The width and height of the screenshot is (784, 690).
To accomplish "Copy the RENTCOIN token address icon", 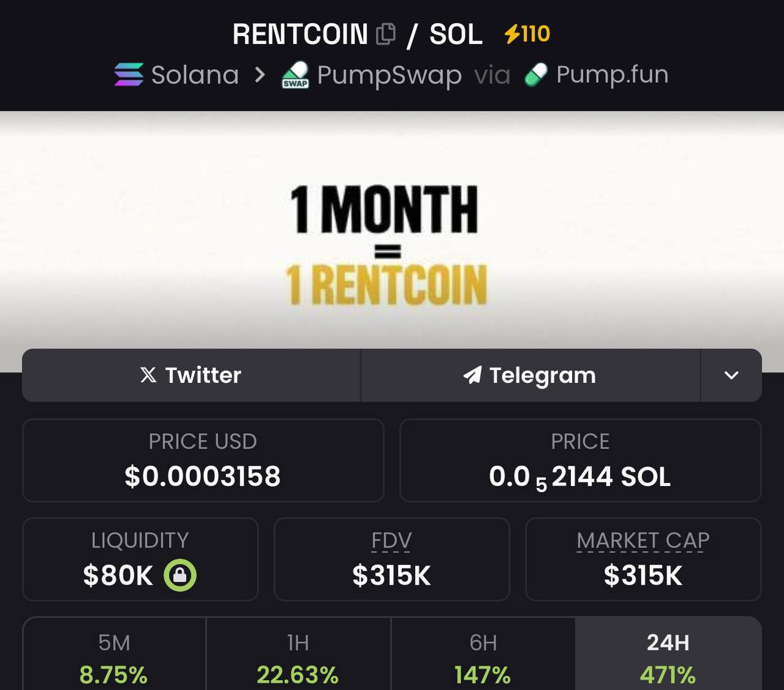I will 385,34.
